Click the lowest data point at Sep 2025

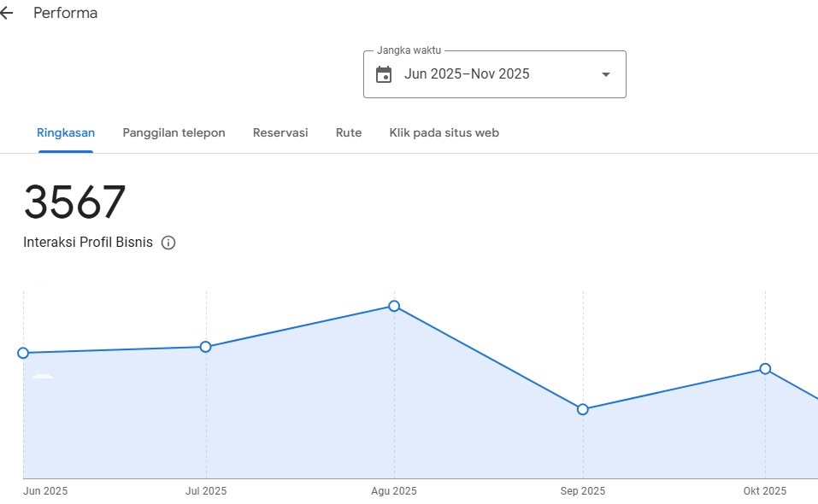tap(583, 409)
